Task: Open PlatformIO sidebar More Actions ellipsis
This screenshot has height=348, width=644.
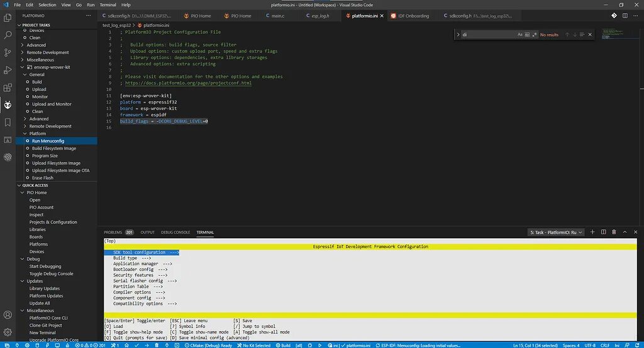Action: (88, 16)
